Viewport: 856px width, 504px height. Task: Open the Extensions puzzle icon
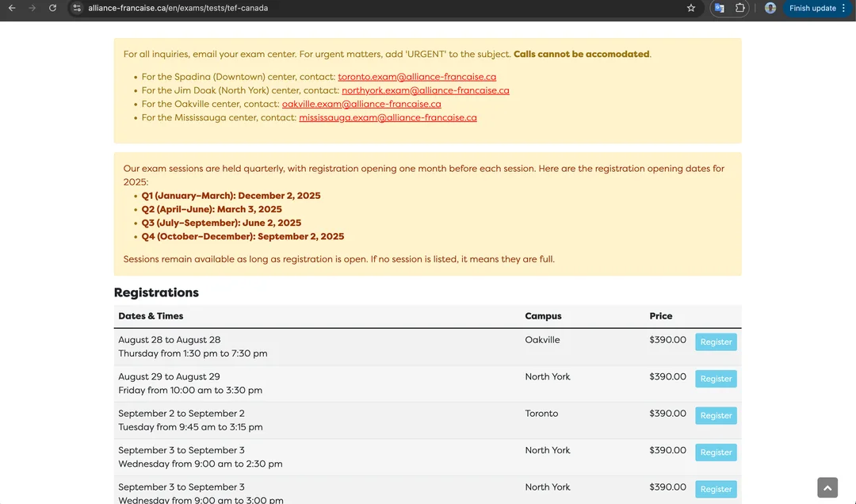pos(739,8)
